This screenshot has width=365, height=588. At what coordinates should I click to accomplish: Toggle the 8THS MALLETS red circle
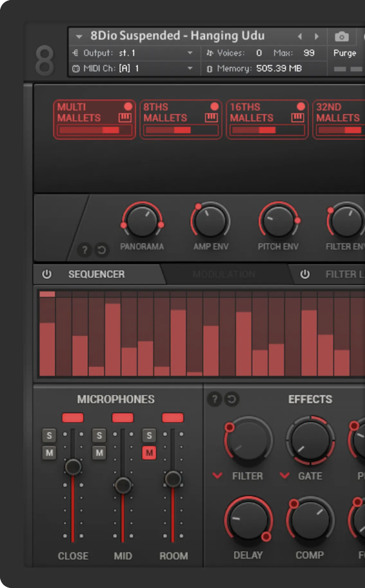tap(214, 106)
